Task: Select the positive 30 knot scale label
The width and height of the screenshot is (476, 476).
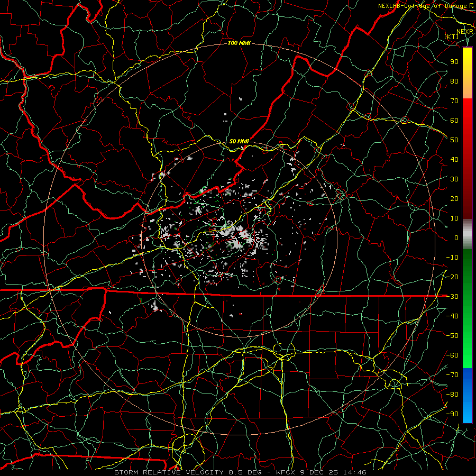Action: (454, 179)
